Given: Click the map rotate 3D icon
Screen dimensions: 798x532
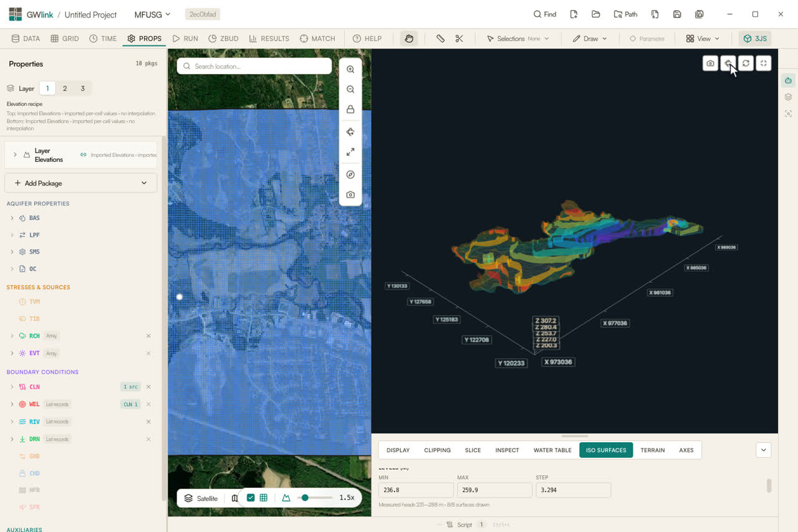Looking at the screenshot, I should coord(350,132).
